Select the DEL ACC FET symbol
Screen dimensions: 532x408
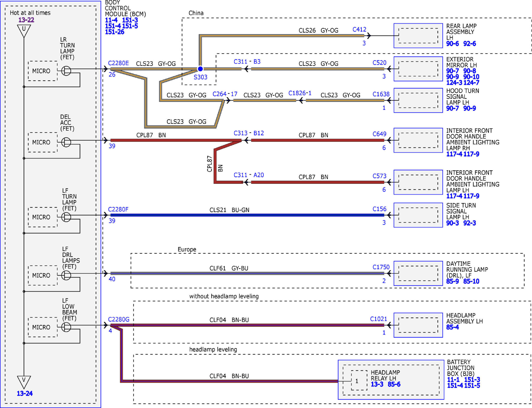pyautogui.click(x=66, y=142)
